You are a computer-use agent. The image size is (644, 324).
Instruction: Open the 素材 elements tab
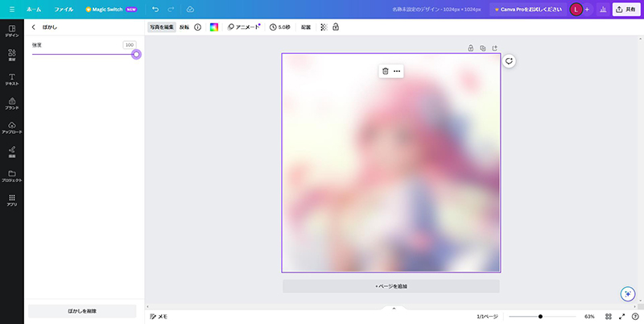[x=12, y=55]
